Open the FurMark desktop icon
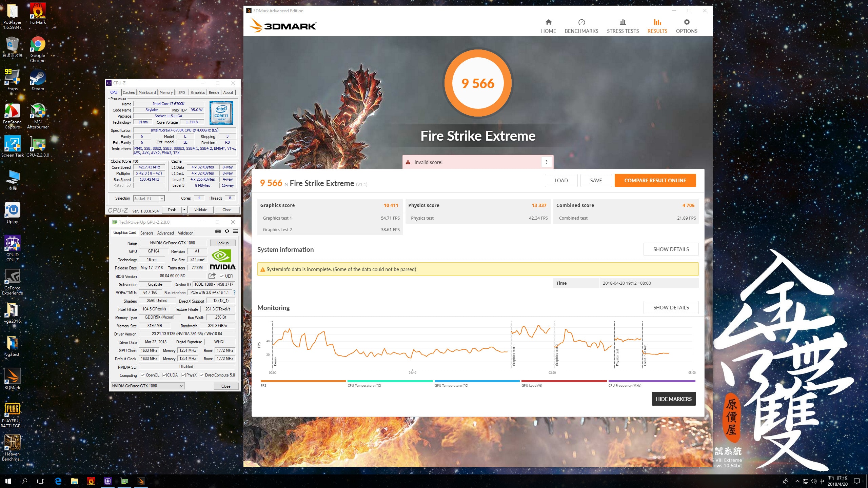 coord(38,14)
